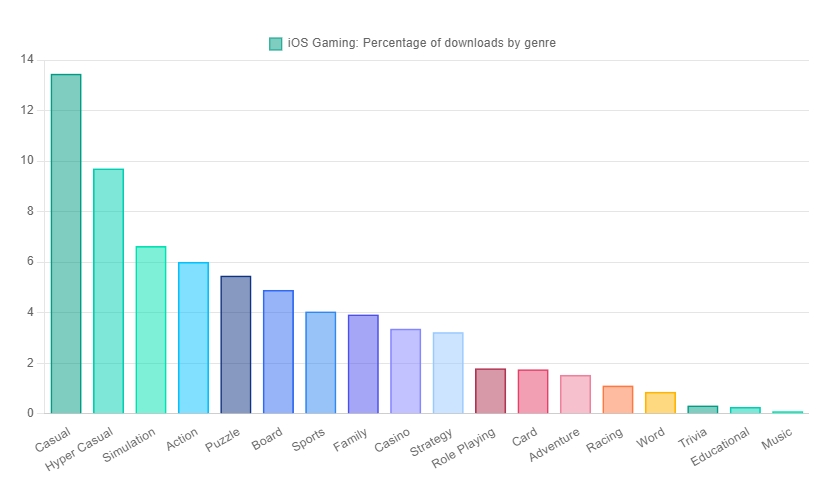Click the Sports bar
Image resolution: width=824 pixels, height=484 pixels.
coord(321,362)
